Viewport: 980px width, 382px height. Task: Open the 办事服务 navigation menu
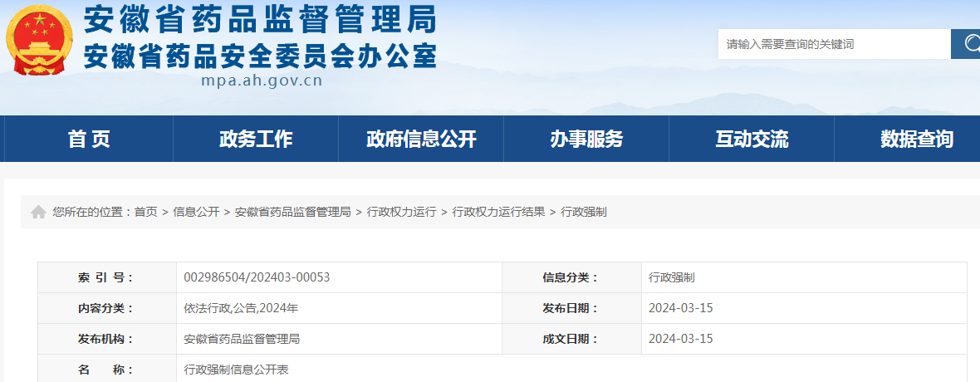tap(586, 139)
